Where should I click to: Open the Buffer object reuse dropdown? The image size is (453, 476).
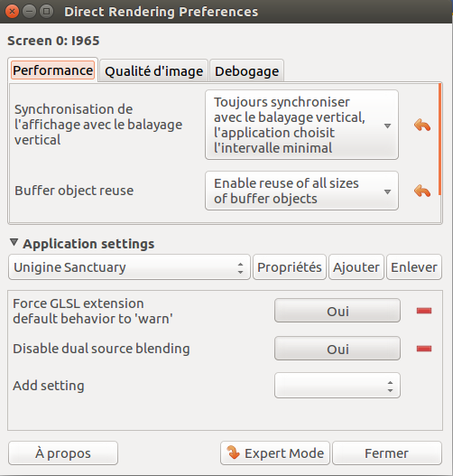click(301, 191)
